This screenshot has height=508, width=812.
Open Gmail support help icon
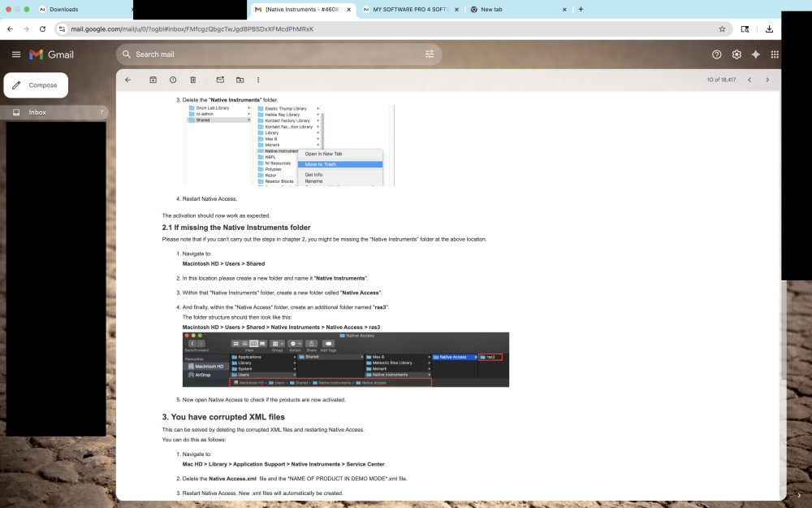[716, 54]
